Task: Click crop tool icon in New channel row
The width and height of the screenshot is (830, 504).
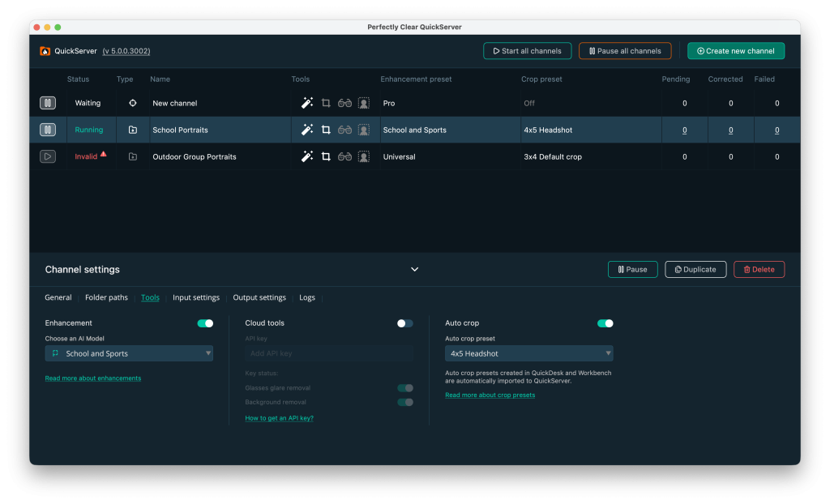Action: pos(326,104)
